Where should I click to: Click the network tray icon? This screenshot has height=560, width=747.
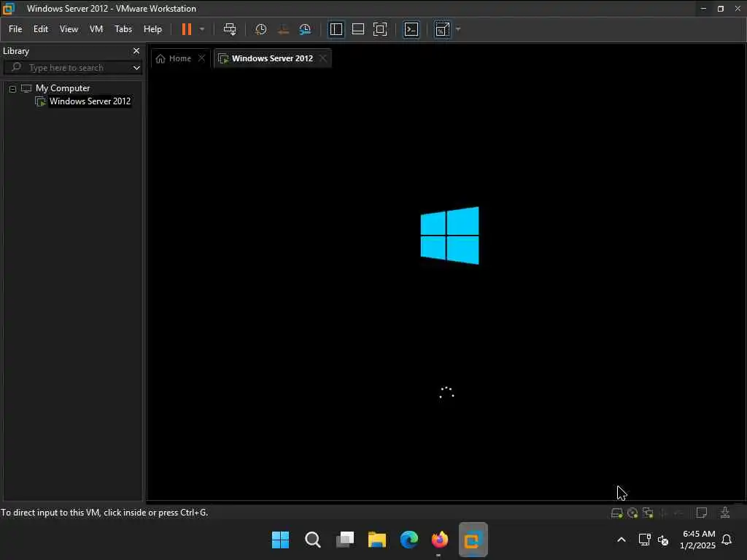(644, 540)
